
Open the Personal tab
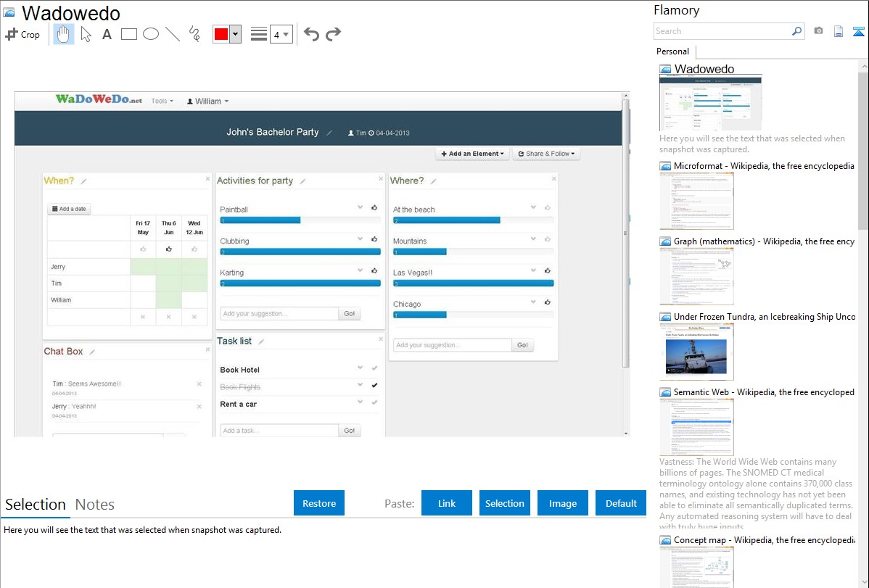(x=672, y=51)
